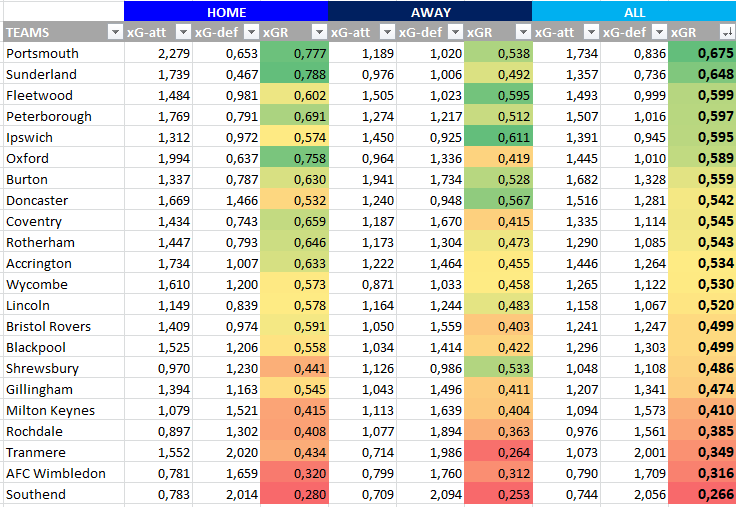This screenshot has width=736, height=507.
Task: Select Southend overall xGR value 0,266
Action: [x=702, y=494]
